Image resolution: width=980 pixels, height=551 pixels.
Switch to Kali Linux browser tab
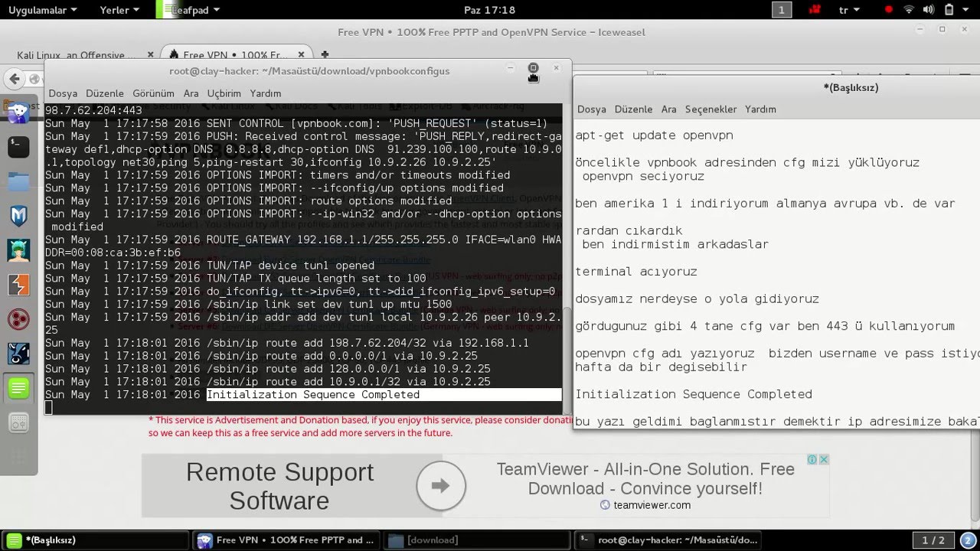click(76, 55)
